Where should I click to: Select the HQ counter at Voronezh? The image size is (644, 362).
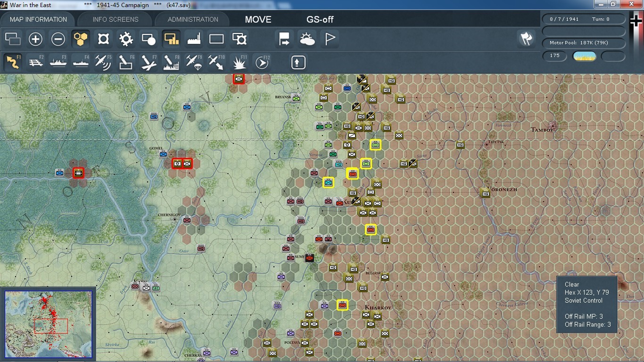click(485, 192)
